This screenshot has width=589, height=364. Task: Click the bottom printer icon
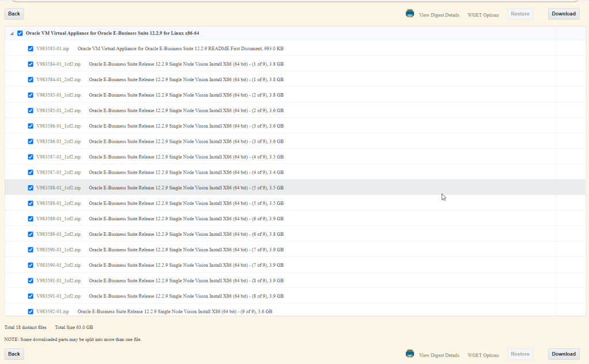(x=409, y=354)
